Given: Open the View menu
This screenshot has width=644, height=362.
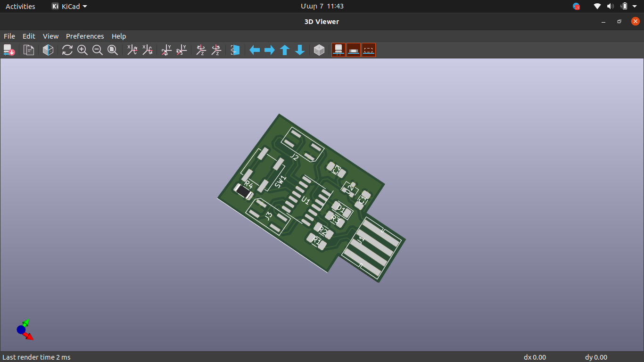Looking at the screenshot, I should point(50,36).
